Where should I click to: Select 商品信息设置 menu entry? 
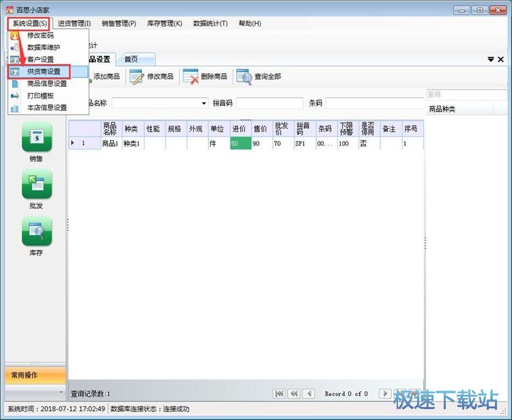(48, 83)
